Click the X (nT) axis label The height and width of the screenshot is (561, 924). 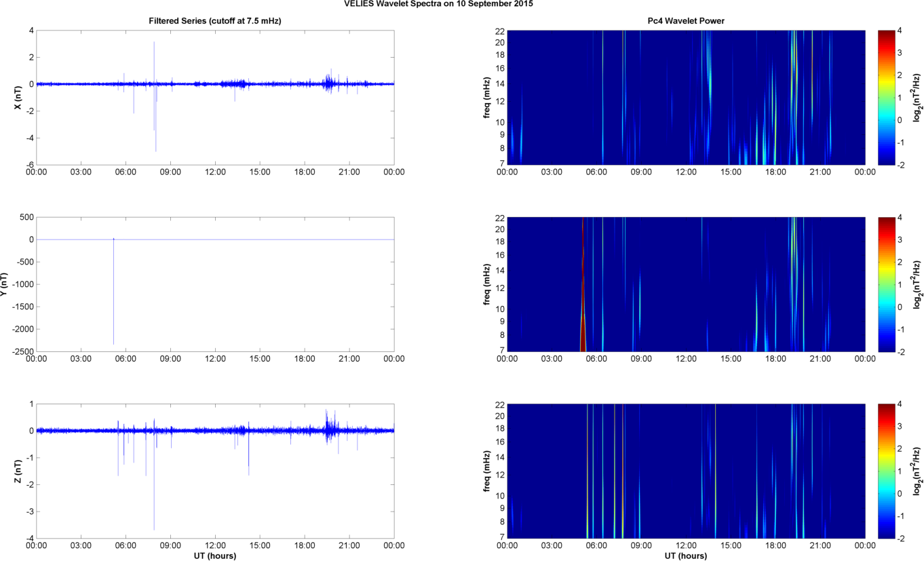click(x=18, y=97)
